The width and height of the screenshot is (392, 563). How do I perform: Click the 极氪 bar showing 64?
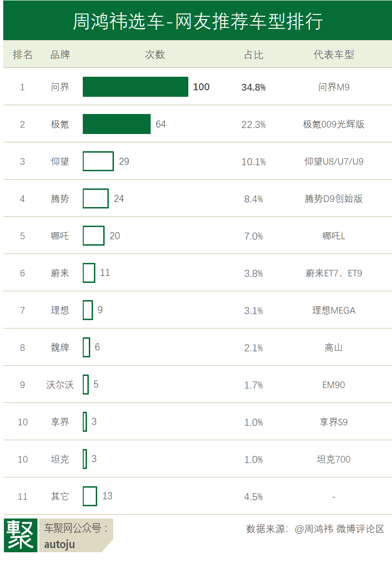coord(117,124)
